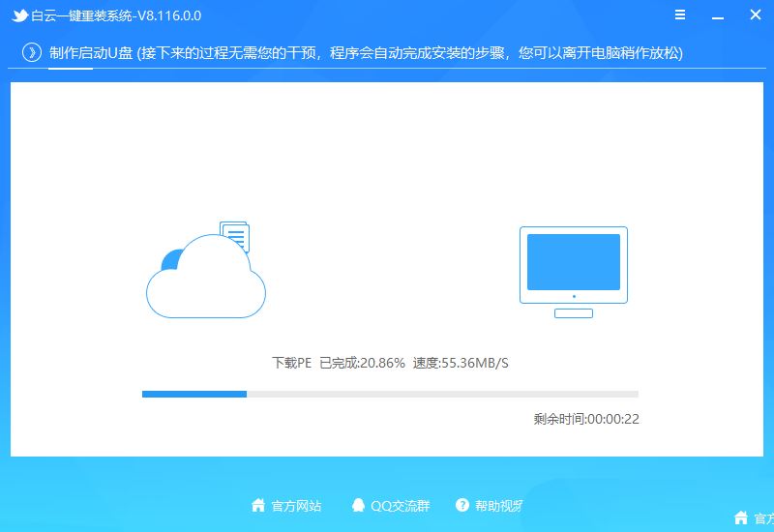Select the 制作启动U盘 heading tab
The height and width of the screenshot is (532, 774).
(x=91, y=53)
